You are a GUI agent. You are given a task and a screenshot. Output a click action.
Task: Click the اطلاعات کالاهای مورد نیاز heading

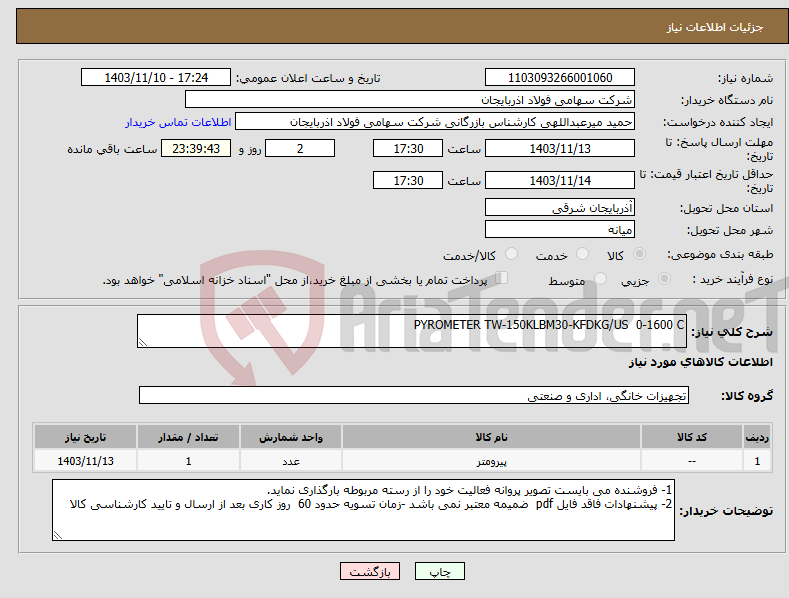(700, 362)
